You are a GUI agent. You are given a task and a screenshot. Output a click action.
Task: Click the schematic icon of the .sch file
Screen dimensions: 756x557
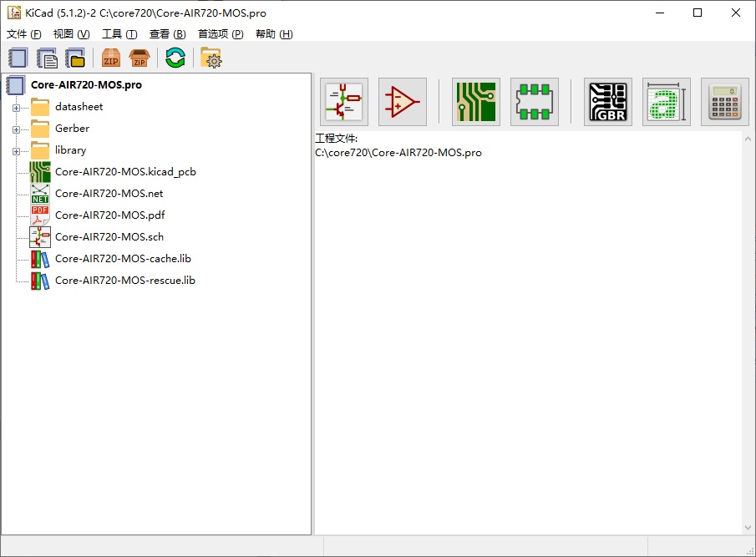coord(40,237)
